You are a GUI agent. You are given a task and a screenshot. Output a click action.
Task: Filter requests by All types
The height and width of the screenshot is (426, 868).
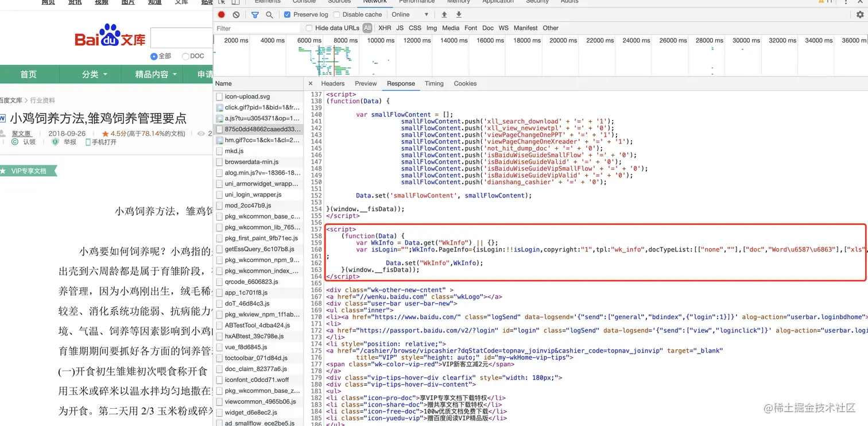pyautogui.click(x=367, y=28)
